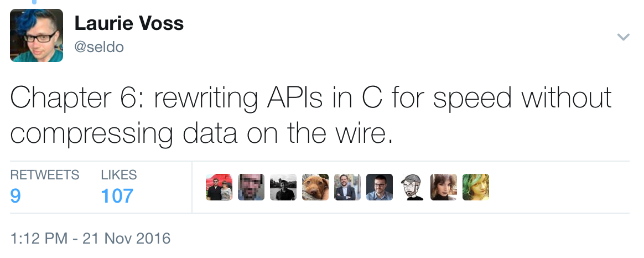Click the LIKES label
This screenshot has width=644, height=258.
pyautogui.click(x=119, y=175)
